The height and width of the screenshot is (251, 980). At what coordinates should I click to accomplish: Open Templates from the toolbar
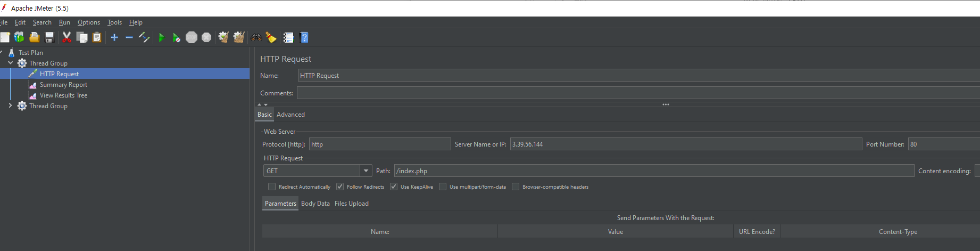19,37
